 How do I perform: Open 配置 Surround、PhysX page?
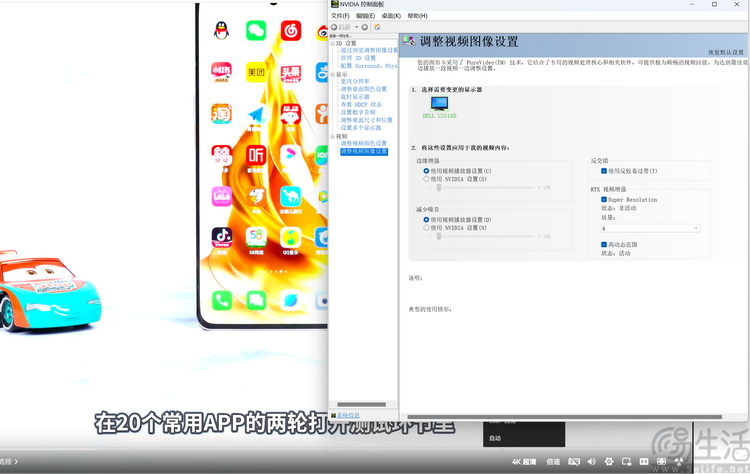[x=369, y=66]
